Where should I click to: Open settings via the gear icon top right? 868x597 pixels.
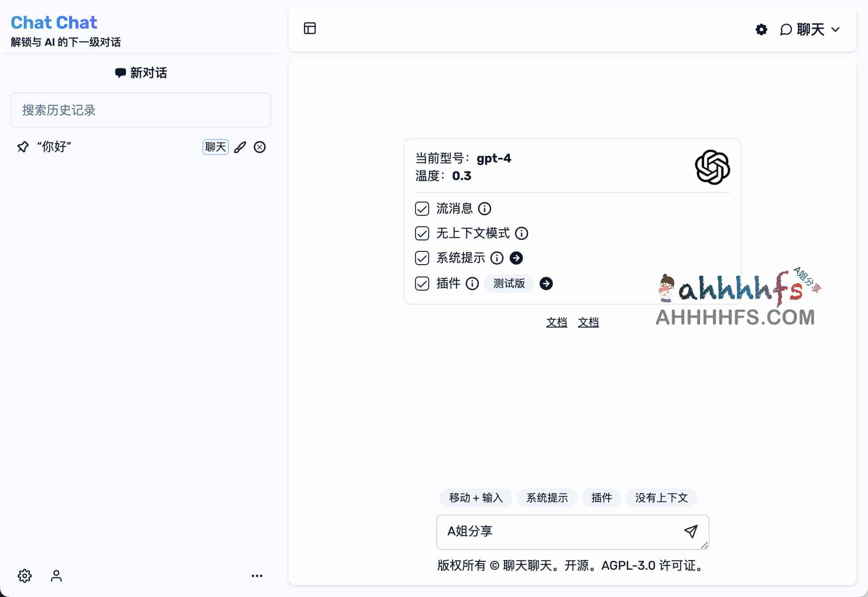[761, 29]
